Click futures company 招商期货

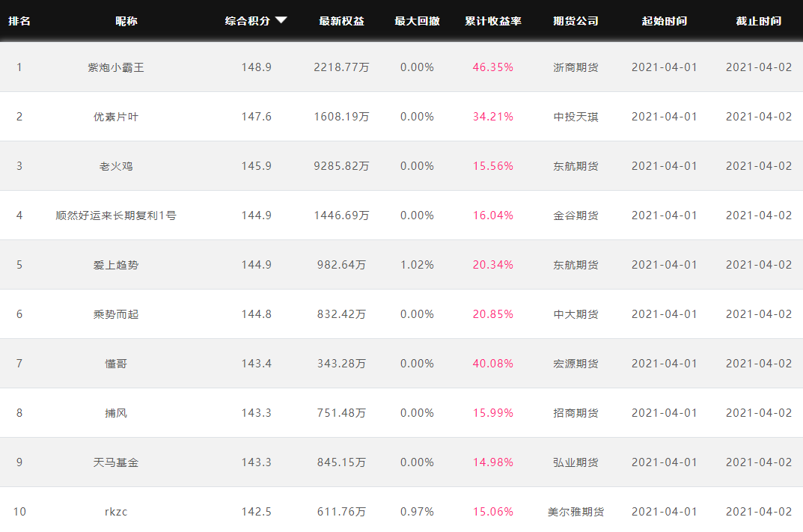(576, 413)
